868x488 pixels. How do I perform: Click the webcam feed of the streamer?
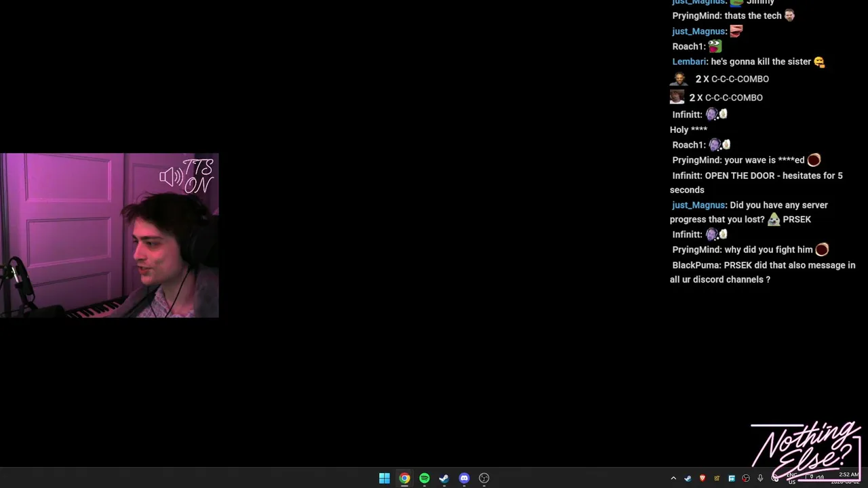(x=109, y=235)
